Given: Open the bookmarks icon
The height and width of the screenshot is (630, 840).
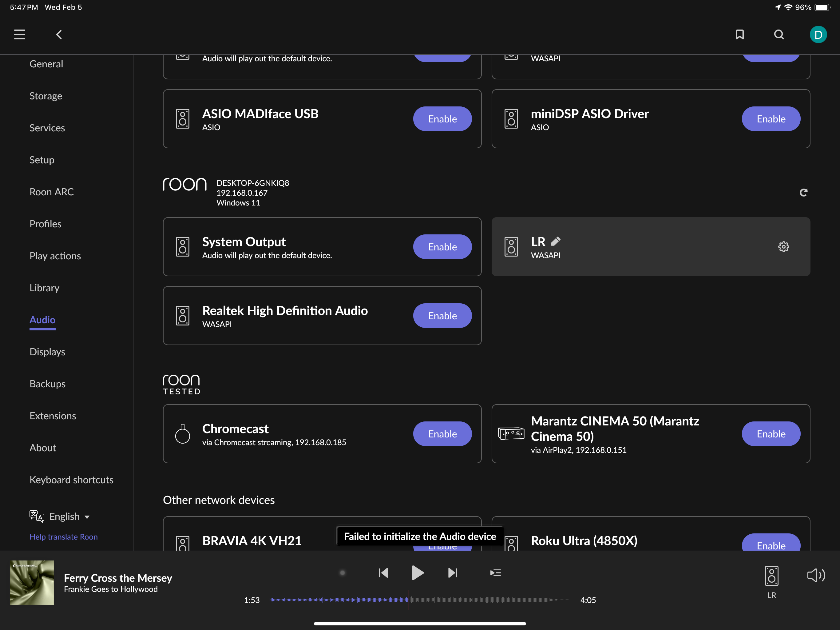Looking at the screenshot, I should click(739, 34).
